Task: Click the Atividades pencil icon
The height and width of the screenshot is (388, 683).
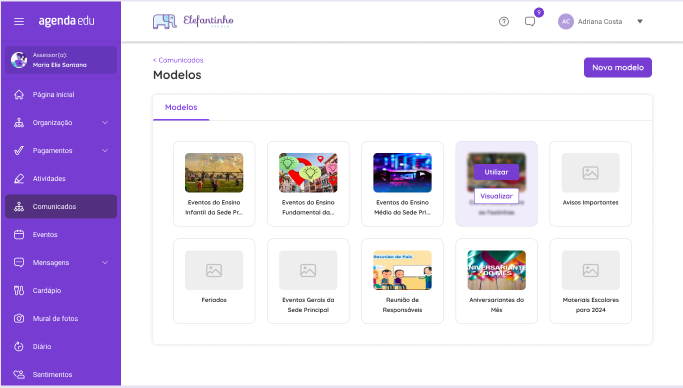Action: coord(19,179)
